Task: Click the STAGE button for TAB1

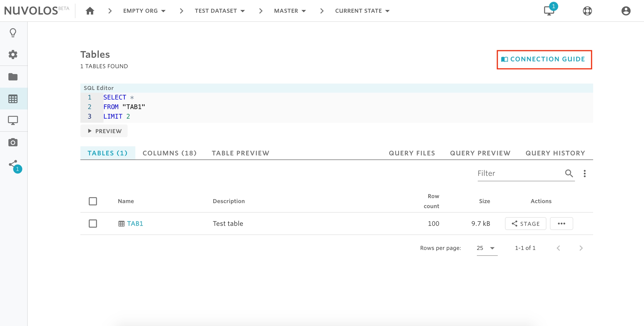Action: pos(525,224)
